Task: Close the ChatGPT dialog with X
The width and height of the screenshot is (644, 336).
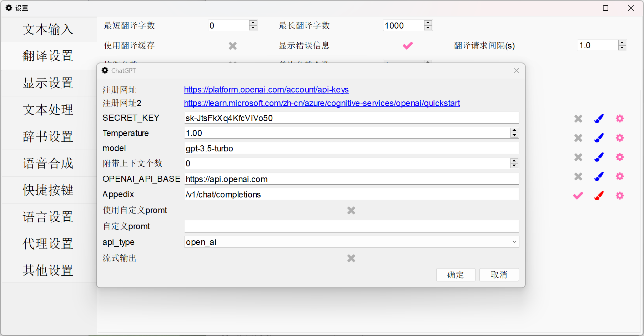Action: 516,71
